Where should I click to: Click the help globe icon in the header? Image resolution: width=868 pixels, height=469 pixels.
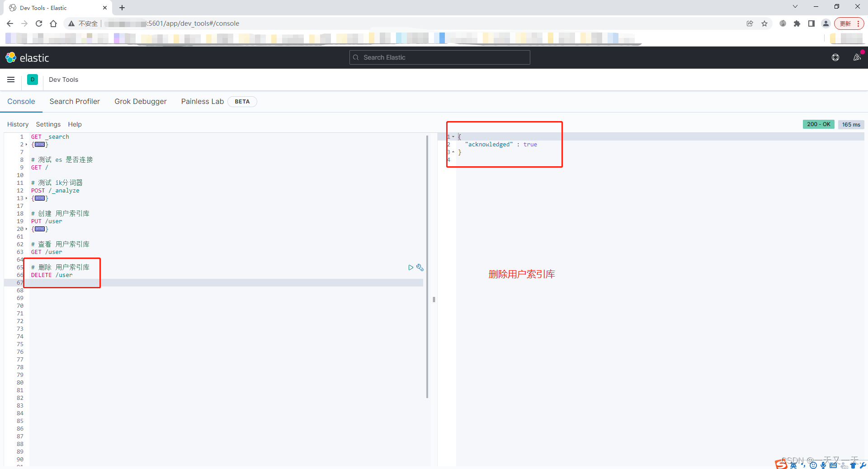(835, 57)
